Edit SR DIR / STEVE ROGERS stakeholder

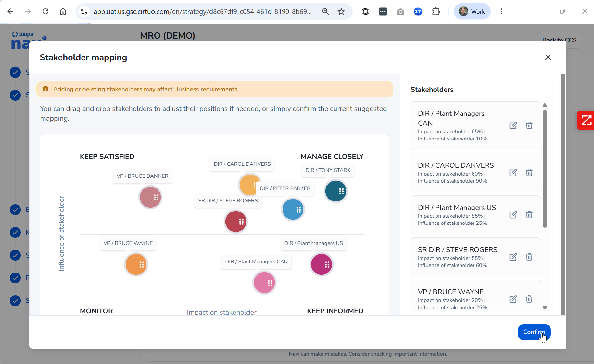513,257
